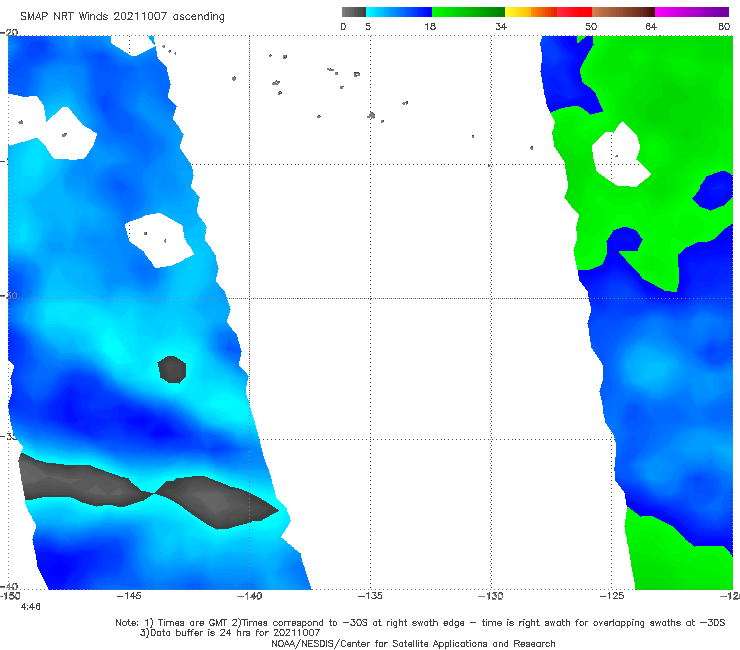Click the '-130' longitude axis label
Image resolution: width=740 pixels, height=650 pixels.
(491, 596)
